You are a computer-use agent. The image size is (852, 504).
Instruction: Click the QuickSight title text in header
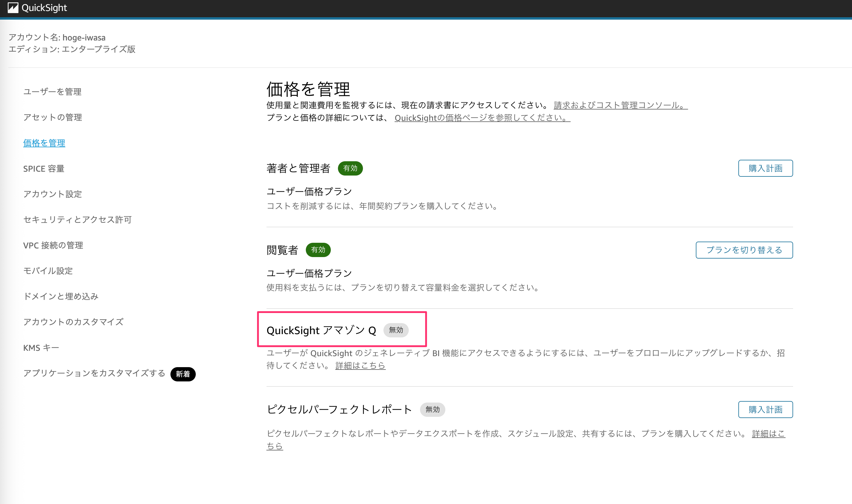(44, 7)
